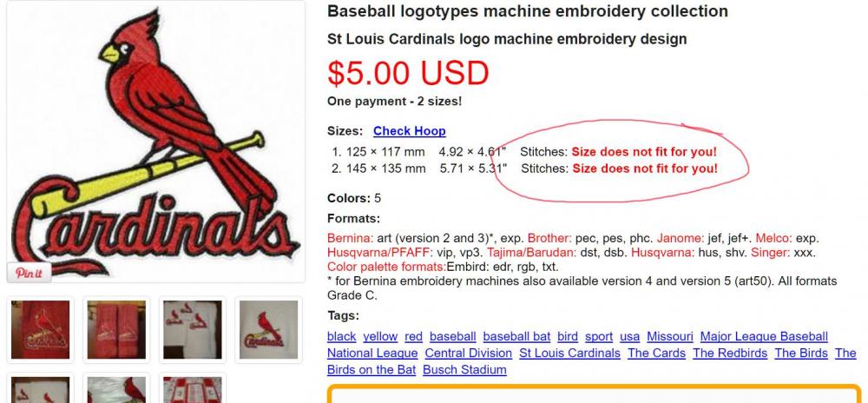This screenshot has width=868, height=403.
Task: Open the 'The Cards' tag link
Action: 656,353
